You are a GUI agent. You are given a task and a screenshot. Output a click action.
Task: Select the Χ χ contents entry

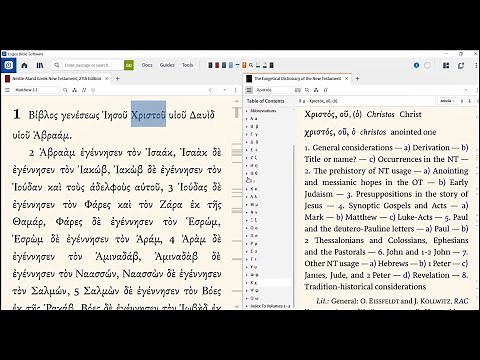254,283
